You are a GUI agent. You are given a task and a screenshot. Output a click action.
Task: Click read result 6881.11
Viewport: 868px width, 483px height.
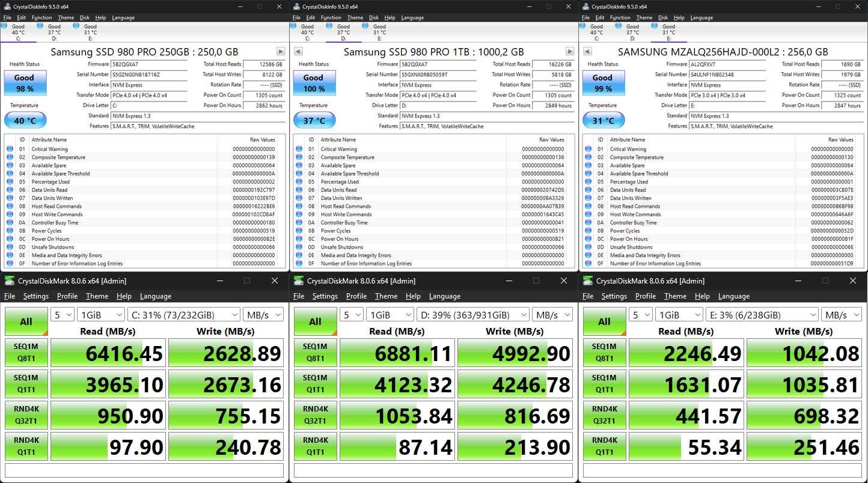397,353
